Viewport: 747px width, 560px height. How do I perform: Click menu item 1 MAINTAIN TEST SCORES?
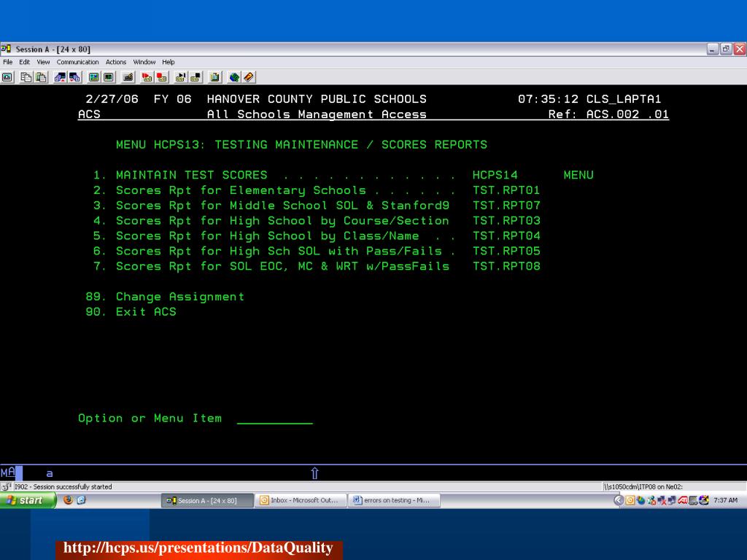pyautogui.click(x=192, y=175)
